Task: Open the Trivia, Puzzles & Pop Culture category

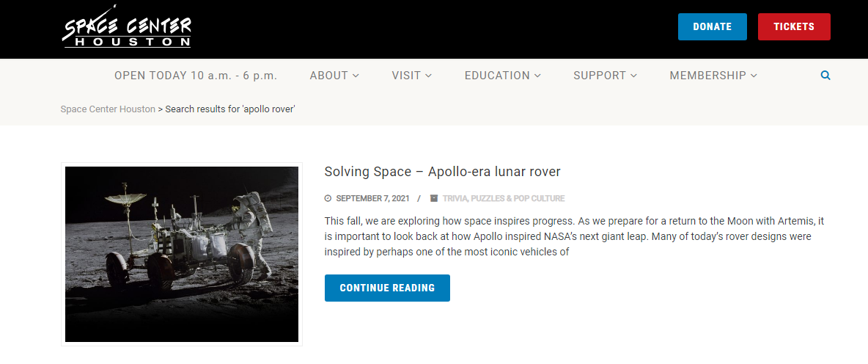Action: pyautogui.click(x=504, y=198)
